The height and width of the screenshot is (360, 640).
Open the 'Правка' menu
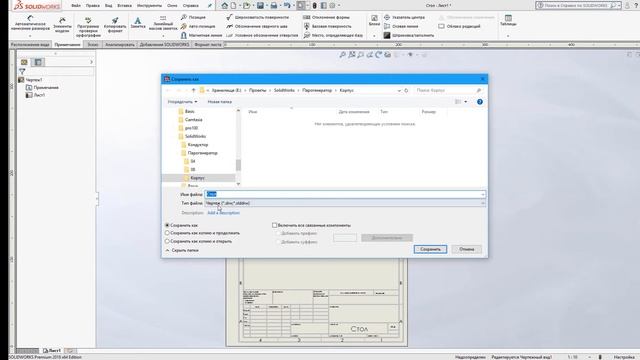coord(93,6)
